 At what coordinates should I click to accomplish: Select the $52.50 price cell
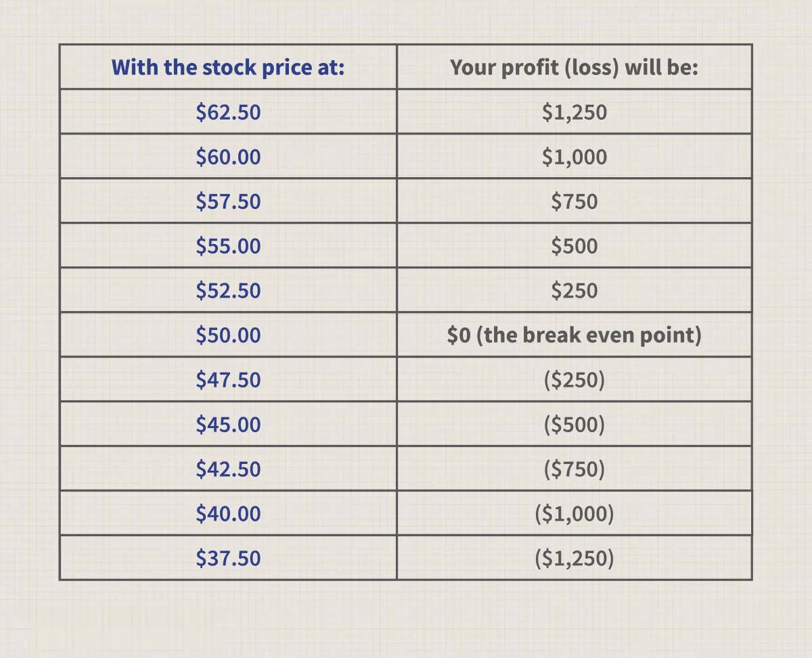228,290
